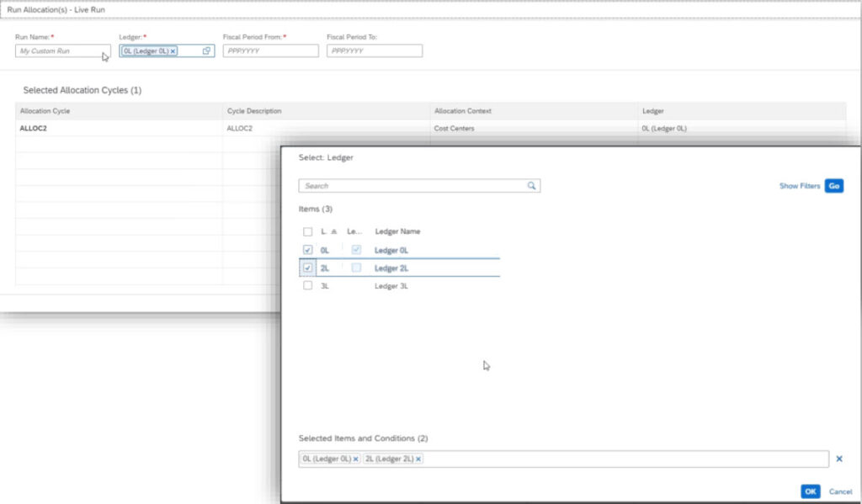Screen dimensions: 862x504
Task: Sort by the Ledger column header arrow
Action: coord(334,231)
